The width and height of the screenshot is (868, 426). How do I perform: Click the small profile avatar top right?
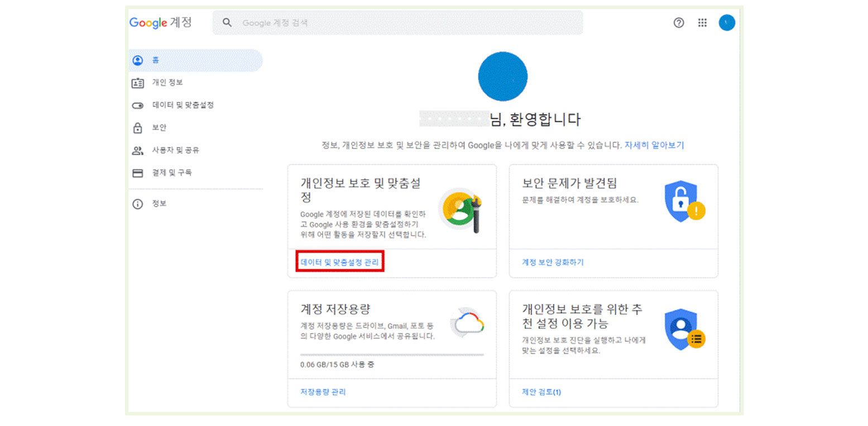click(726, 23)
